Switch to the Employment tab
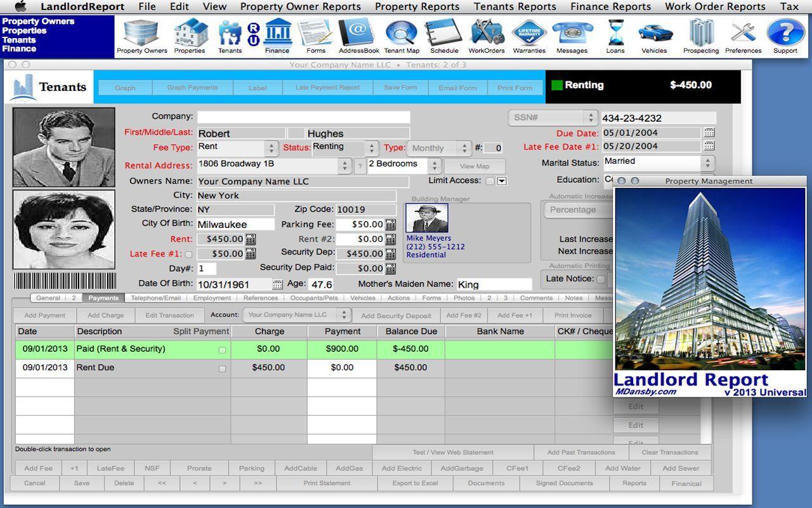Image resolution: width=812 pixels, height=508 pixels. pyautogui.click(x=212, y=298)
